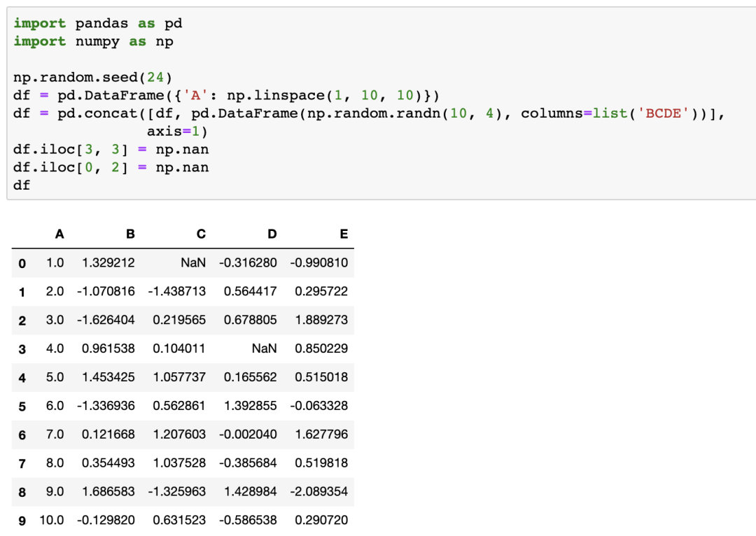Click row index 6
Image resolution: width=756 pixels, height=536 pixels.
(x=22, y=435)
